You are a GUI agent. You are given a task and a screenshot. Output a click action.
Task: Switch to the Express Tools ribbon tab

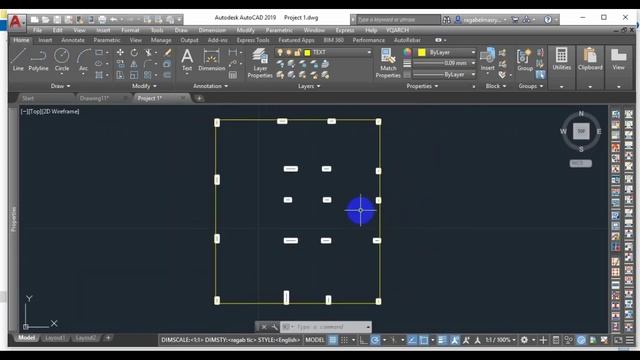click(253, 40)
